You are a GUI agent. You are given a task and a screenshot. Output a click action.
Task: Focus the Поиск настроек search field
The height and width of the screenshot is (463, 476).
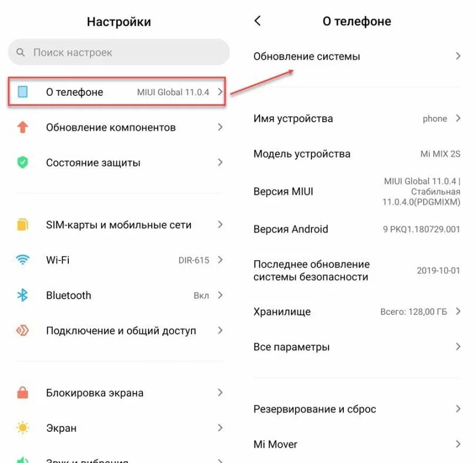(119, 52)
